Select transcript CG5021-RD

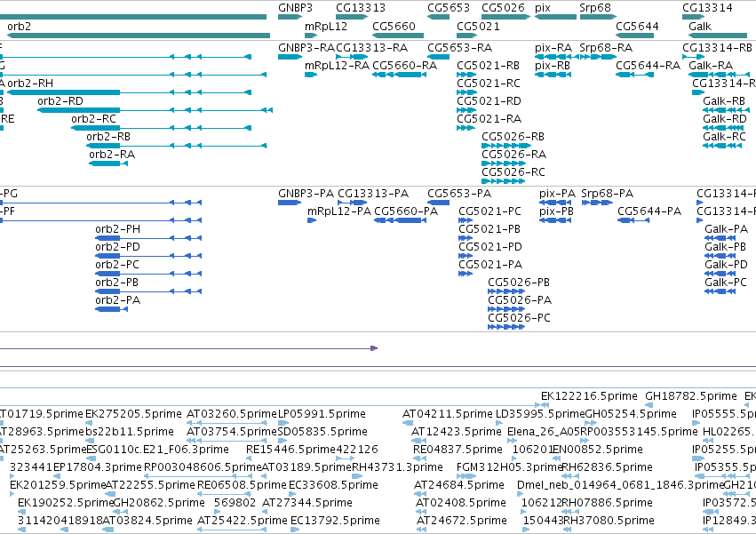point(489,100)
